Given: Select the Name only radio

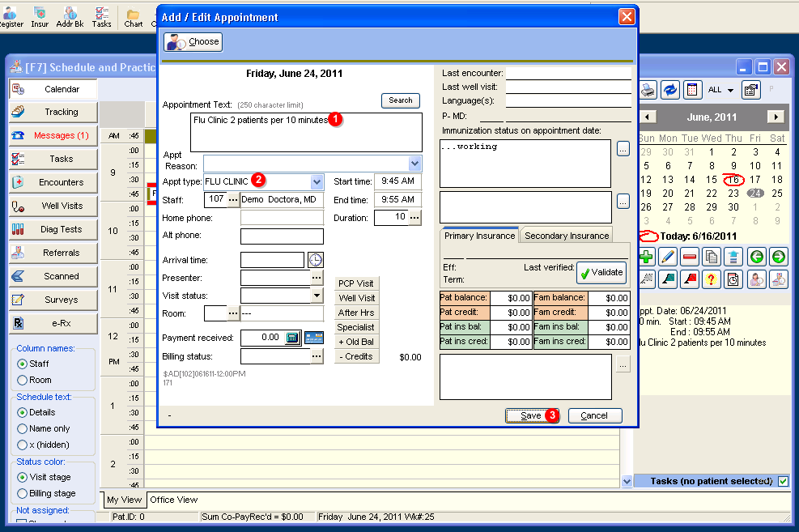Looking at the screenshot, I should [x=22, y=428].
